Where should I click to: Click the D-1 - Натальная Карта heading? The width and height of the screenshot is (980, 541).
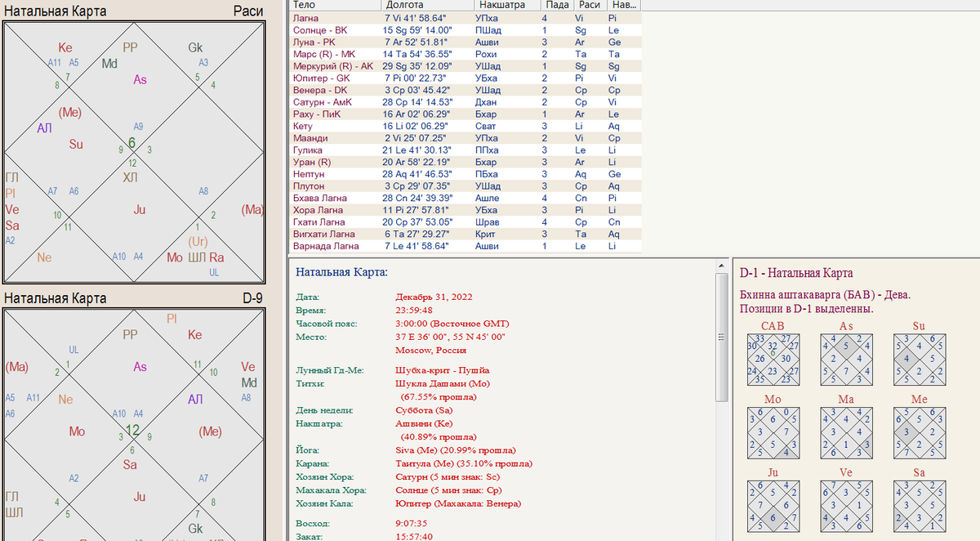pos(796,273)
